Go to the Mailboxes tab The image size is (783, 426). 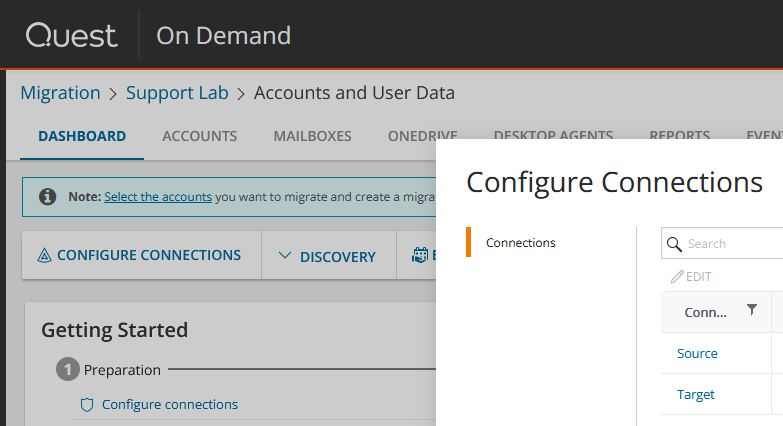tap(312, 136)
